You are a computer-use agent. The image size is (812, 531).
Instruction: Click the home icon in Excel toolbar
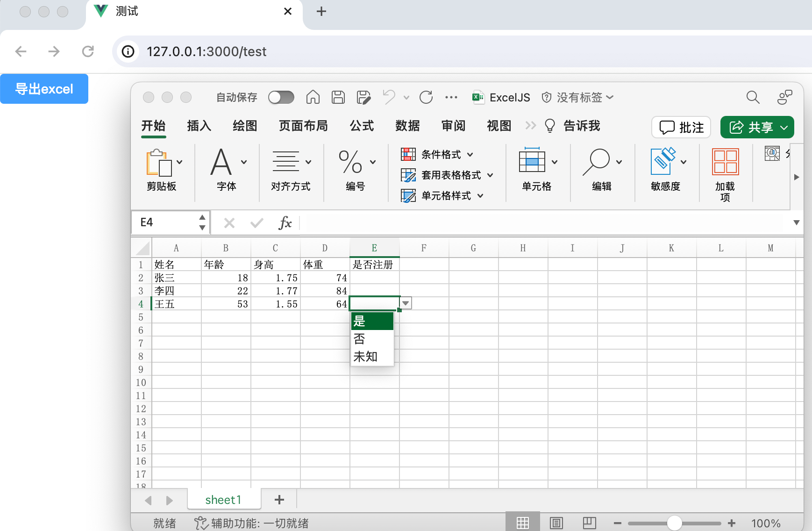tap(313, 97)
